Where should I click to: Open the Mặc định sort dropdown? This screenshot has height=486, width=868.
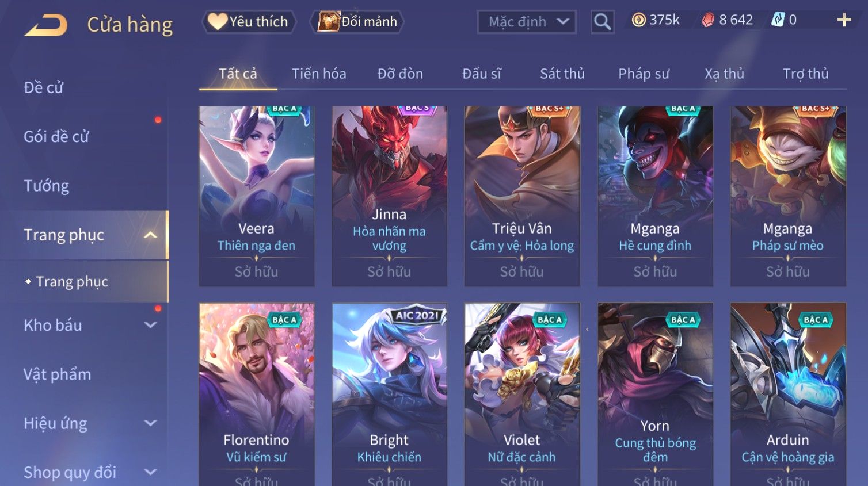[527, 22]
